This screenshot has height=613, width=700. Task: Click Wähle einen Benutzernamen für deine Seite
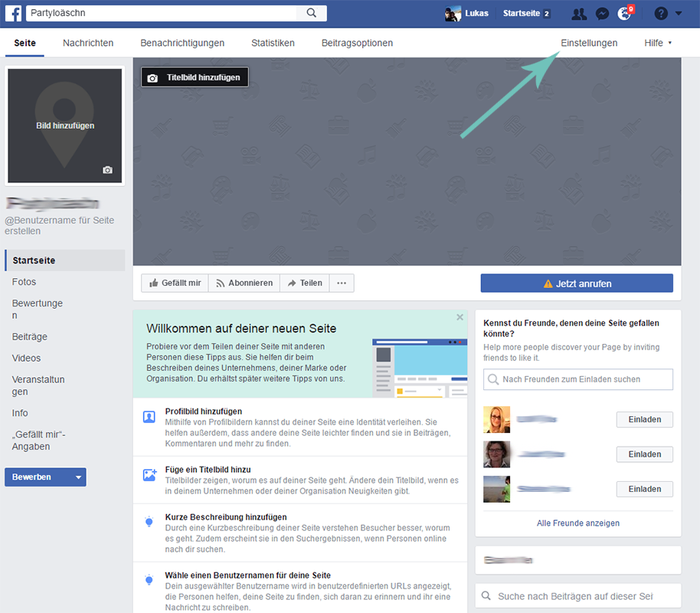[x=248, y=575]
